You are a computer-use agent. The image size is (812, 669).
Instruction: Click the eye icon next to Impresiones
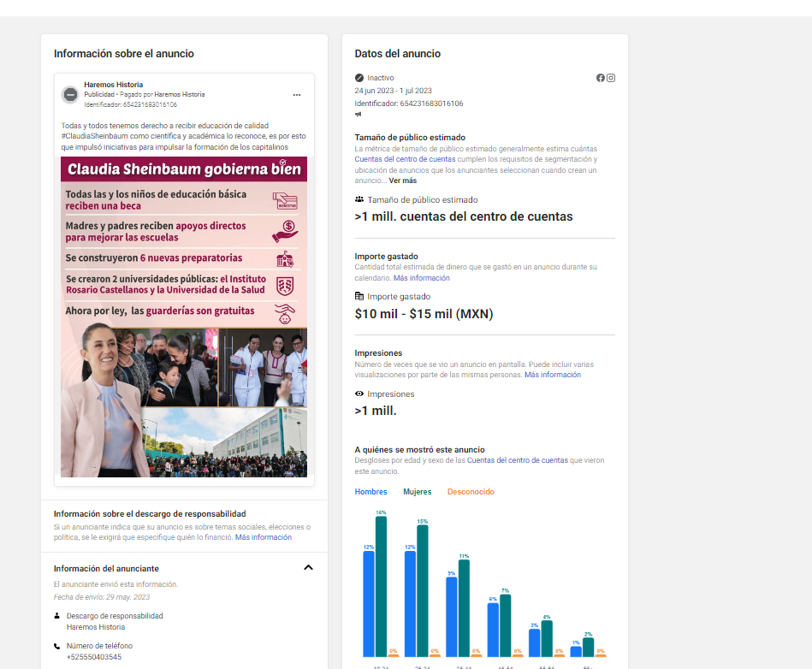pos(359,394)
